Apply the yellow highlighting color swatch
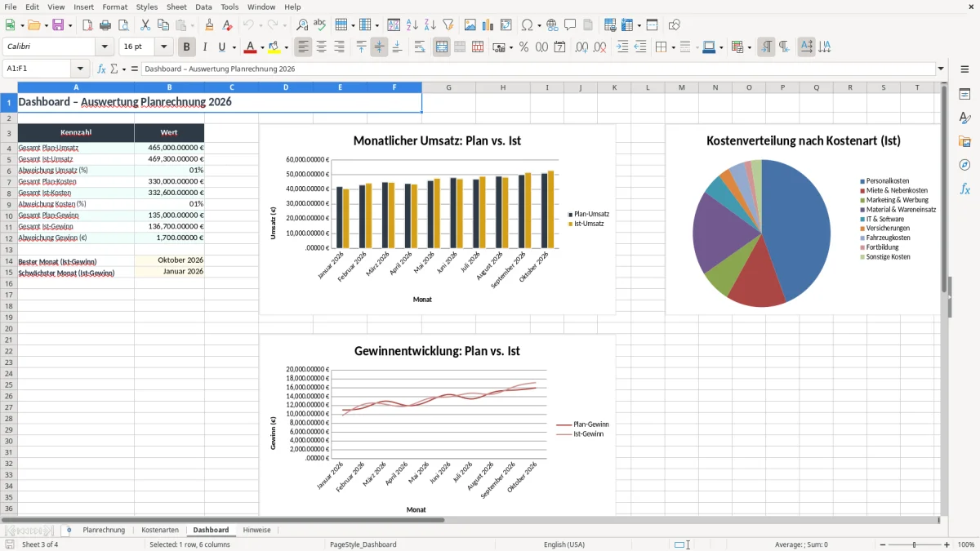This screenshot has height=551, width=980. [274, 47]
